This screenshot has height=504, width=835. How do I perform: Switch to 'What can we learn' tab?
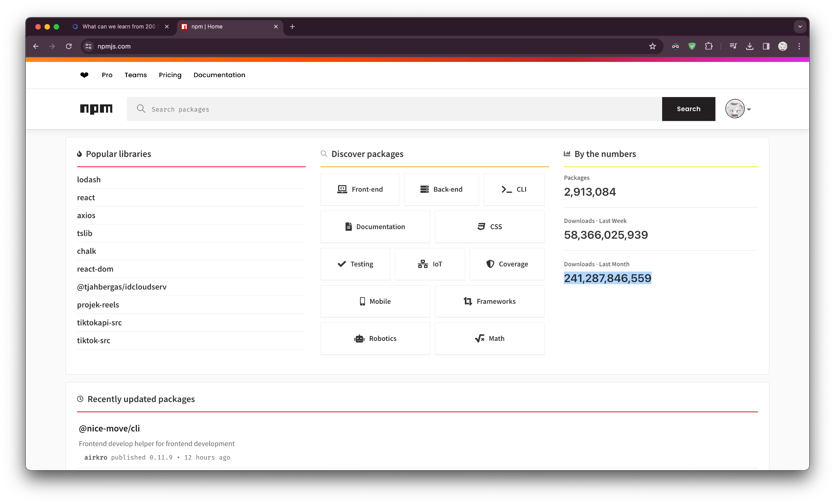(118, 27)
